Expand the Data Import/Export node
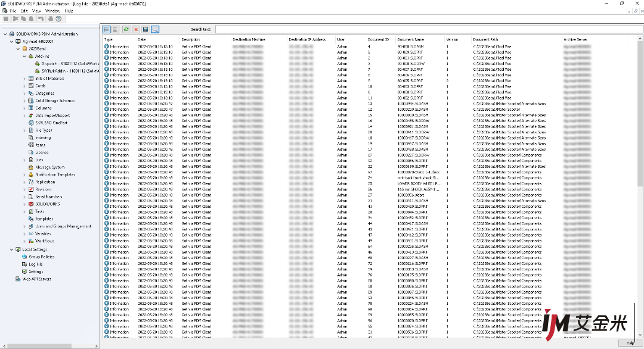The image size is (644, 349). (x=24, y=115)
